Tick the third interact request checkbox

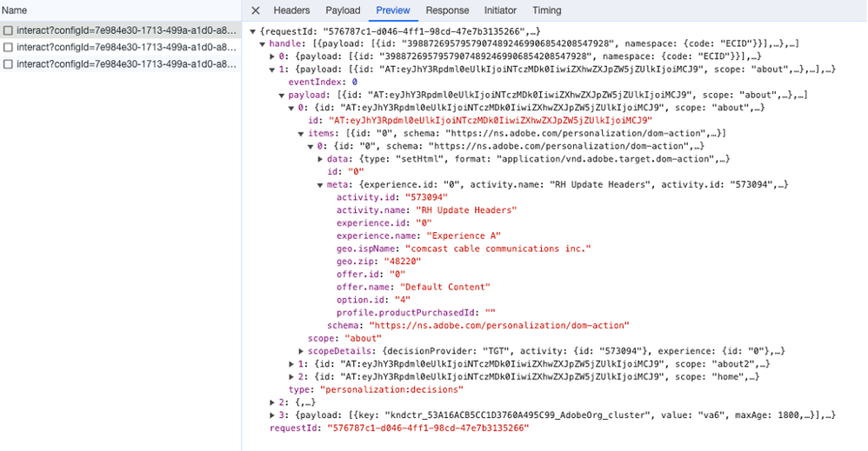pos(8,64)
